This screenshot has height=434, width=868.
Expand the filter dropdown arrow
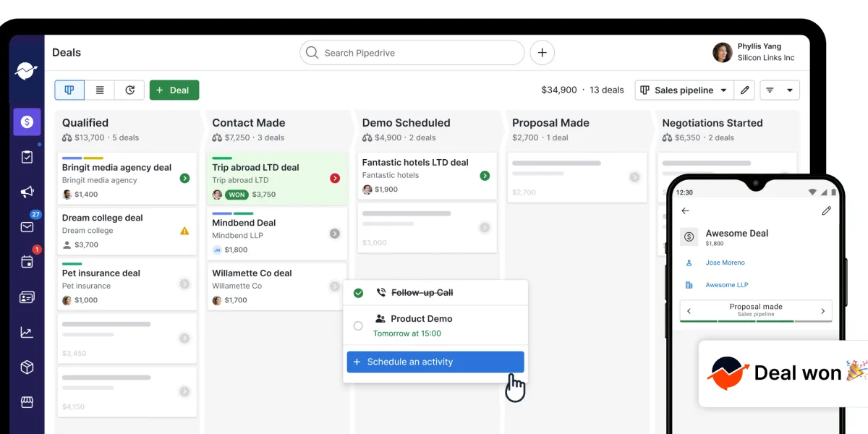click(789, 90)
